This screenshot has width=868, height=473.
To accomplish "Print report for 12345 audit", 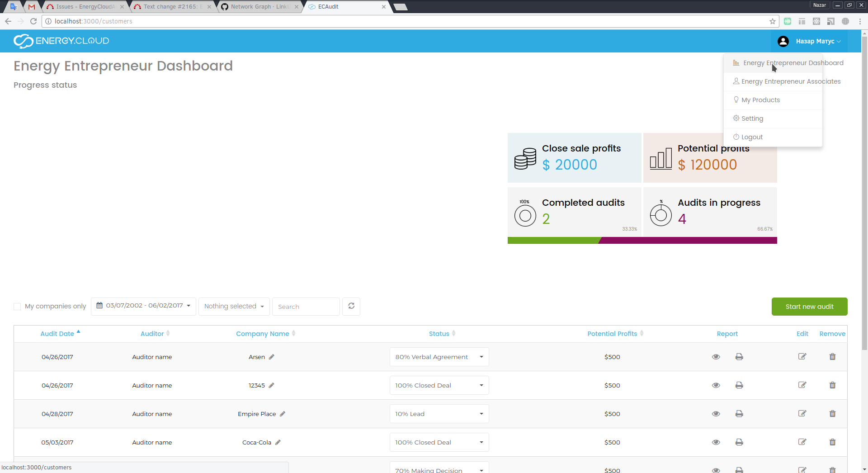I will tap(739, 385).
